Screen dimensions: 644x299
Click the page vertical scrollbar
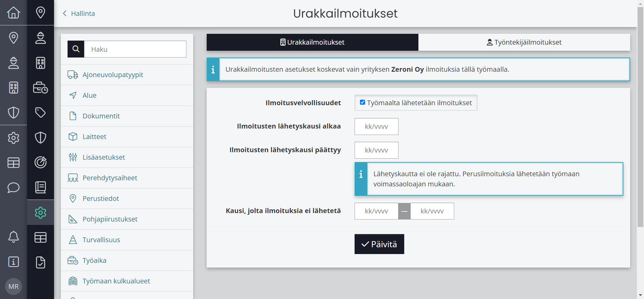point(640,117)
